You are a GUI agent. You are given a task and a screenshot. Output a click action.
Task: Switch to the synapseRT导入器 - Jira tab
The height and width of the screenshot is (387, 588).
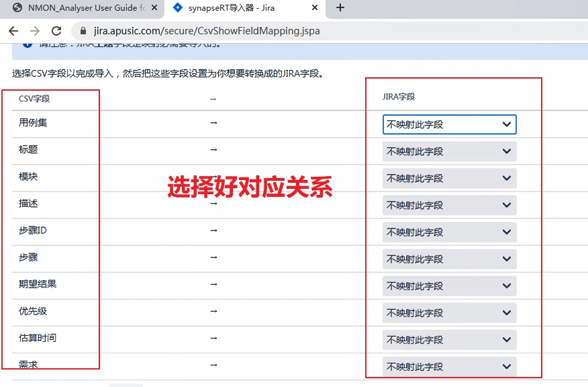[x=245, y=8]
